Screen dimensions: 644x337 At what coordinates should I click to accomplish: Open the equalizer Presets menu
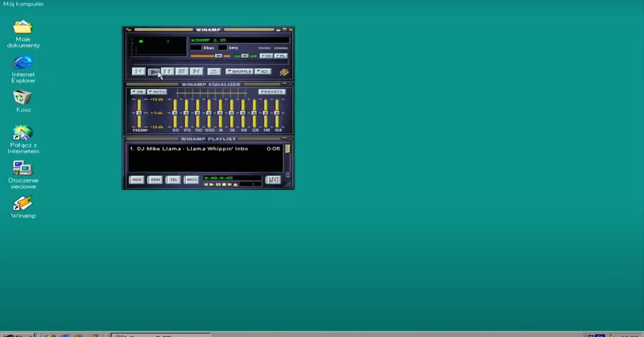click(271, 92)
